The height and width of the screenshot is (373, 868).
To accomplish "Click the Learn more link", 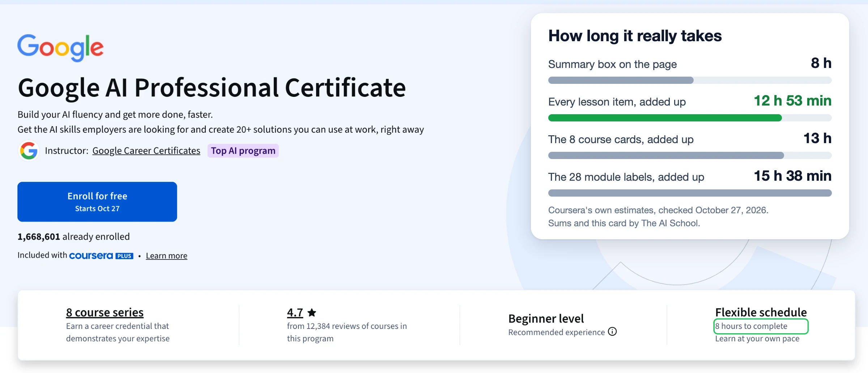I will tap(167, 256).
